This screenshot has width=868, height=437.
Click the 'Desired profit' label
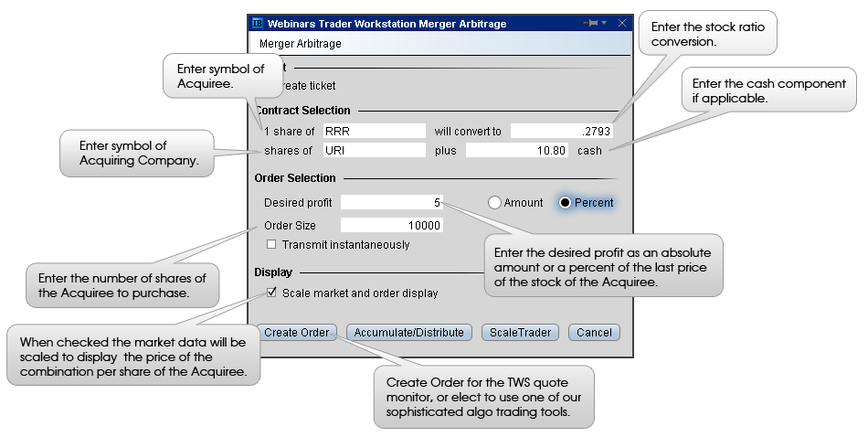[x=298, y=203]
